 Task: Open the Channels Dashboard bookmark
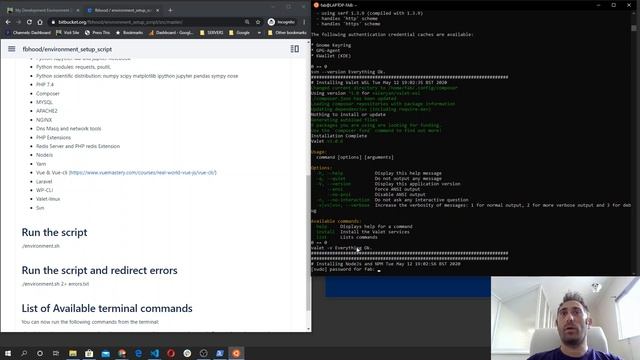coord(28,33)
